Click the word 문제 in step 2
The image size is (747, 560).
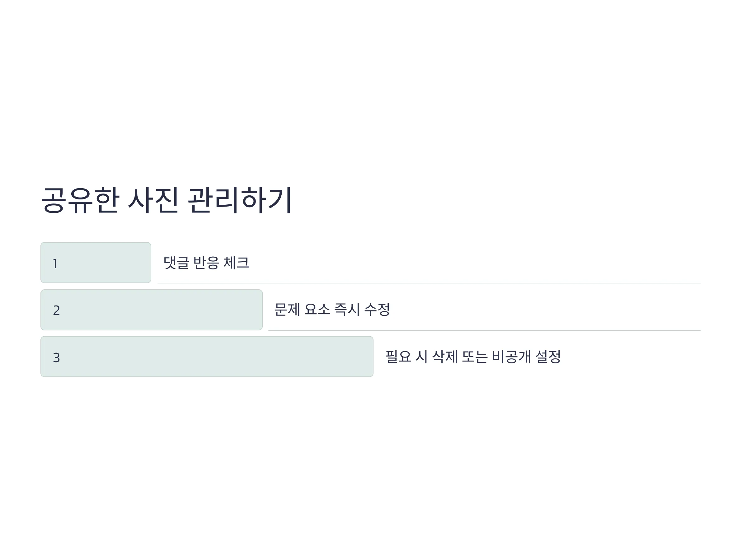click(x=287, y=310)
